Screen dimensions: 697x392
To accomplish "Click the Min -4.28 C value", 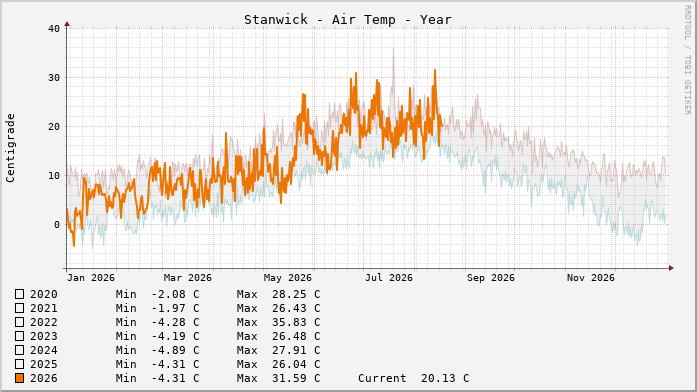I will 157,322.
